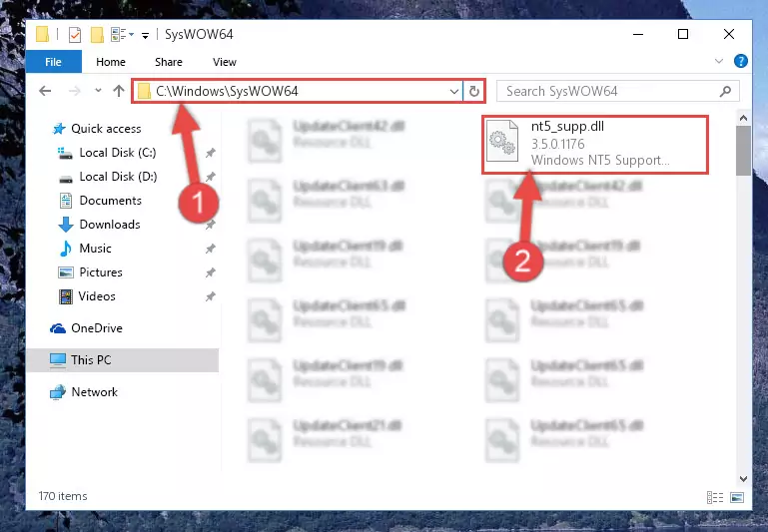The height and width of the screenshot is (532, 768).
Task: Click the search magnifier icon
Action: pyautogui.click(x=725, y=91)
